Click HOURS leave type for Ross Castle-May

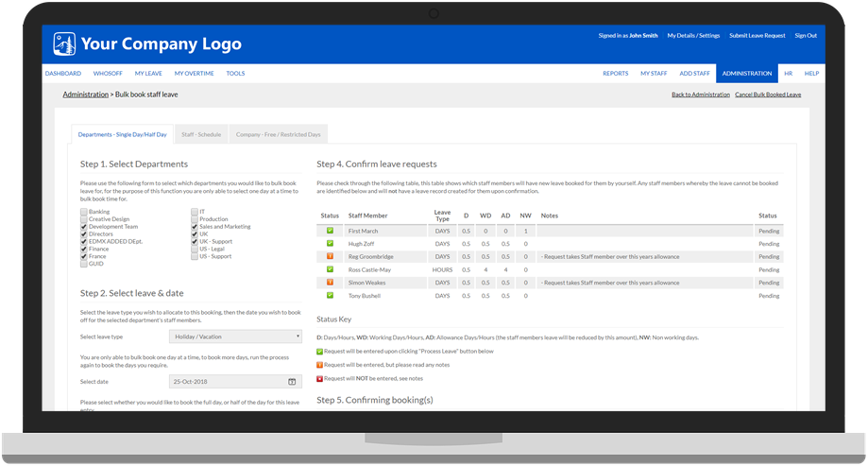[442, 269]
